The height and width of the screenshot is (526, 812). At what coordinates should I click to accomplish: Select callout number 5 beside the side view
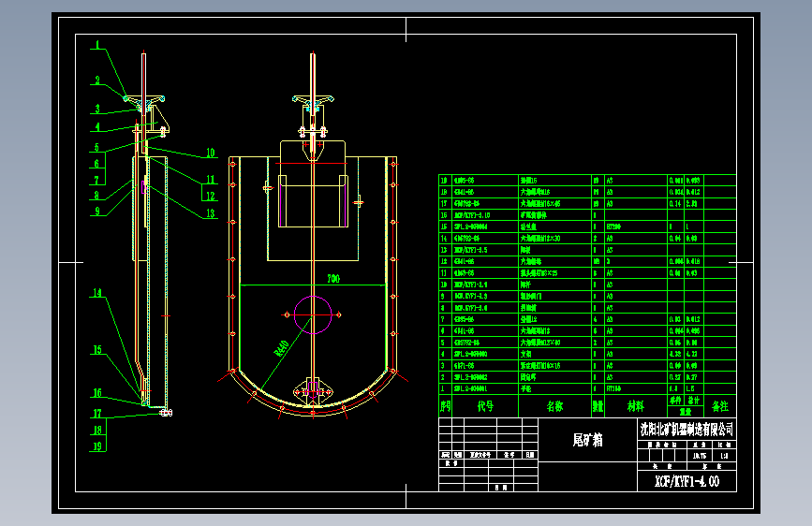96,147
